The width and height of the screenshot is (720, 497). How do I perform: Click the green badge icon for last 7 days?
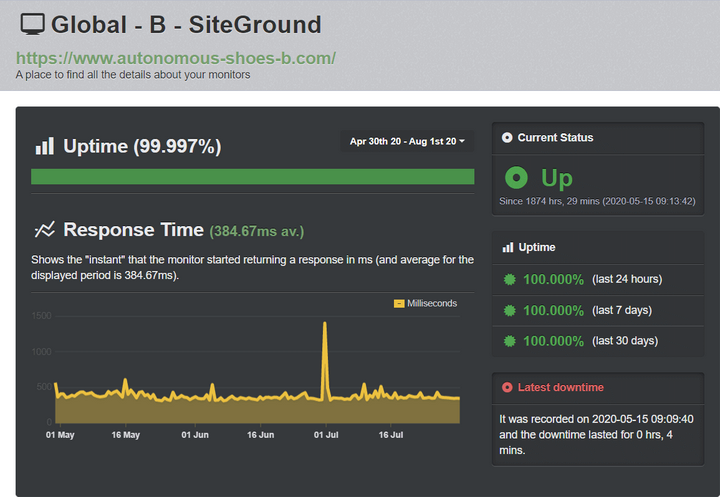point(510,311)
